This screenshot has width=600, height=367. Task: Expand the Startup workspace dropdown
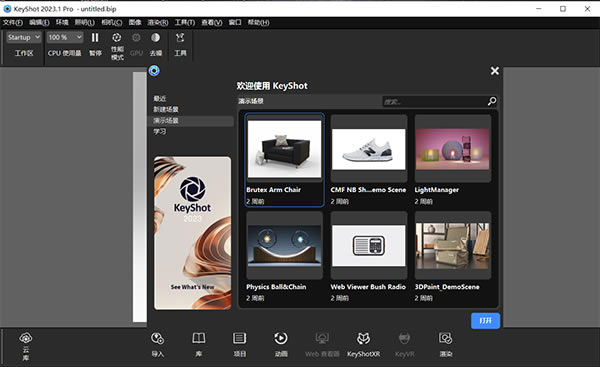24,37
